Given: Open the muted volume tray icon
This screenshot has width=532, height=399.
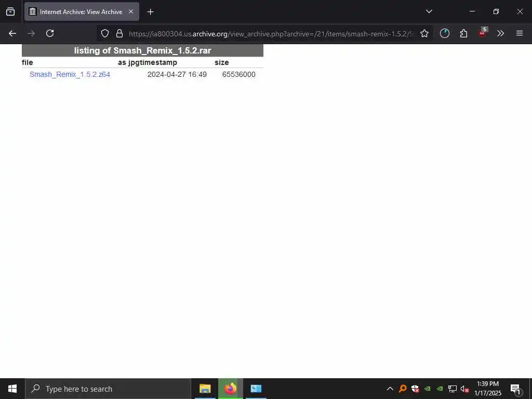Looking at the screenshot, I should click(464, 389).
